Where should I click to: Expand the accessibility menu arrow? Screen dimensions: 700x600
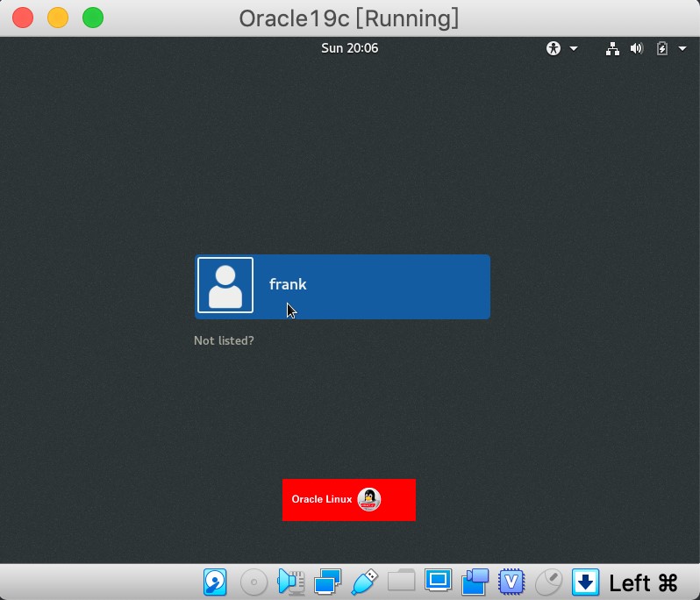click(x=574, y=48)
